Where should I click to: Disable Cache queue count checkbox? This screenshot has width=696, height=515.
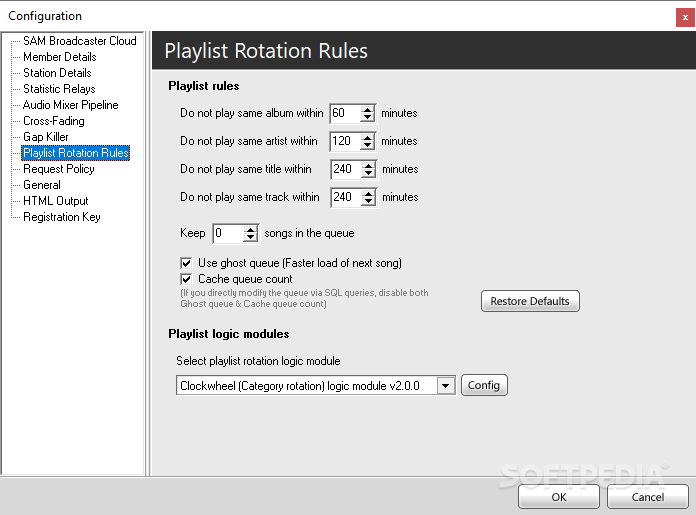(186, 279)
